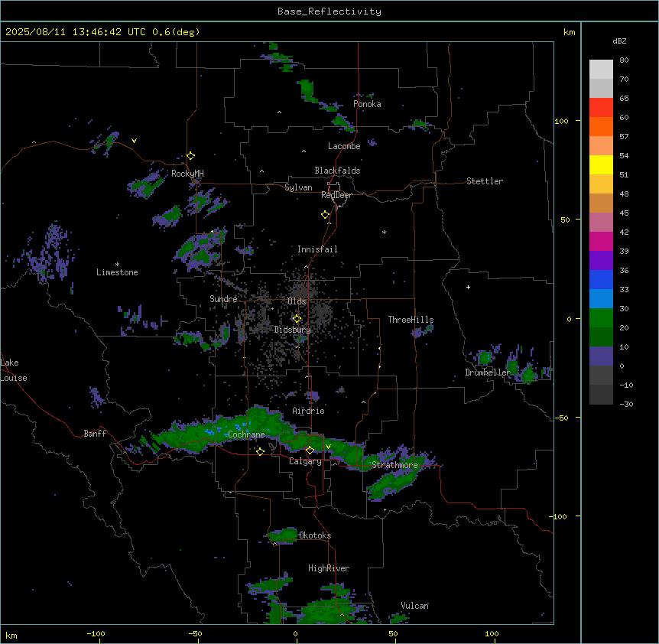This screenshot has height=644, width=659.
Task: Click the Strathmore label
Action: pos(394,465)
